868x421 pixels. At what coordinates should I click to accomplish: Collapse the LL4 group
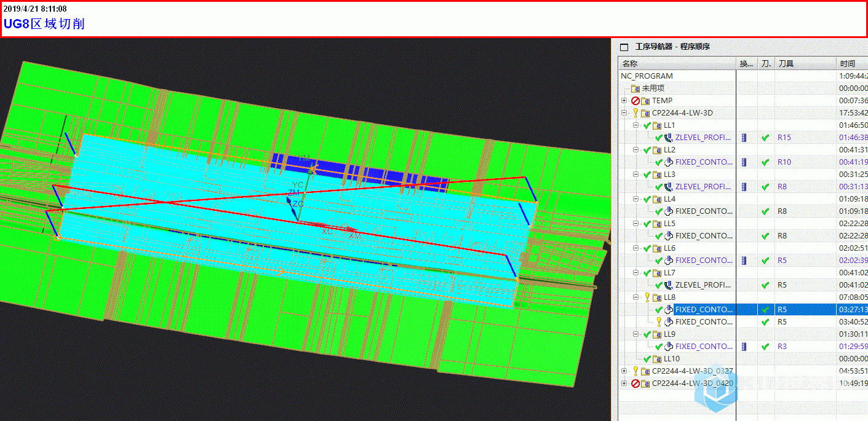pos(636,199)
